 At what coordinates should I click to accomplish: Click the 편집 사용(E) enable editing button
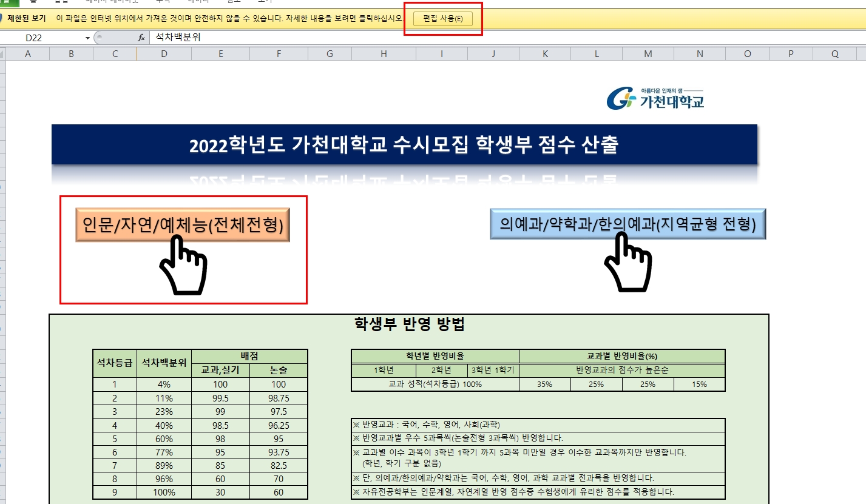tap(442, 18)
